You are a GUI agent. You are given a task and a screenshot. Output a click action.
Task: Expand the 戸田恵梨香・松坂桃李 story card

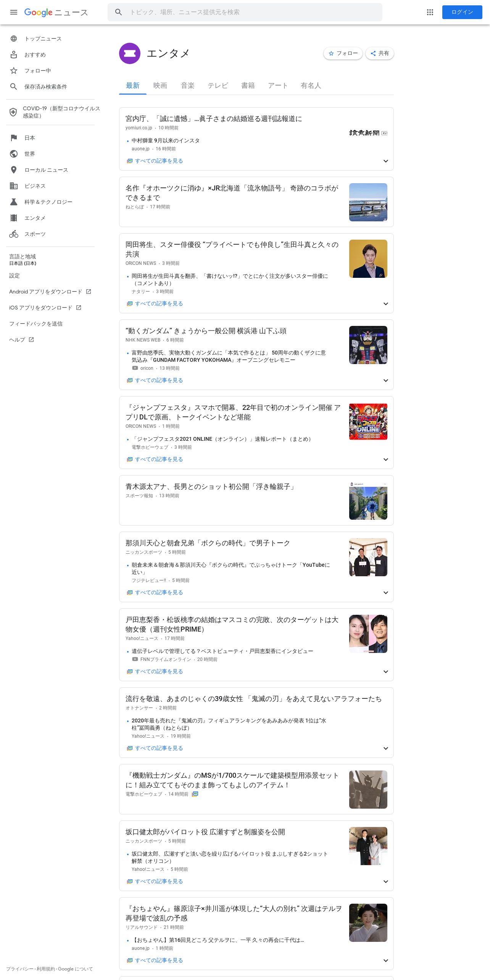coord(386,672)
